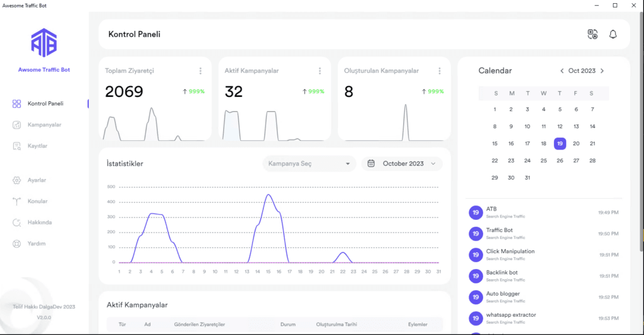This screenshot has width=644, height=335.
Task: Navigate to Konular page
Action: pyautogui.click(x=37, y=202)
